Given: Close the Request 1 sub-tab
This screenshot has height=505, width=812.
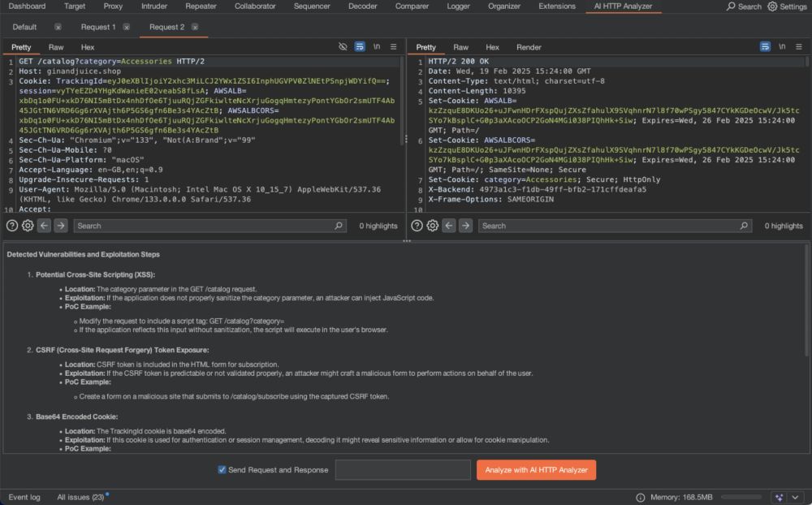Looking at the screenshot, I should pyautogui.click(x=127, y=27).
